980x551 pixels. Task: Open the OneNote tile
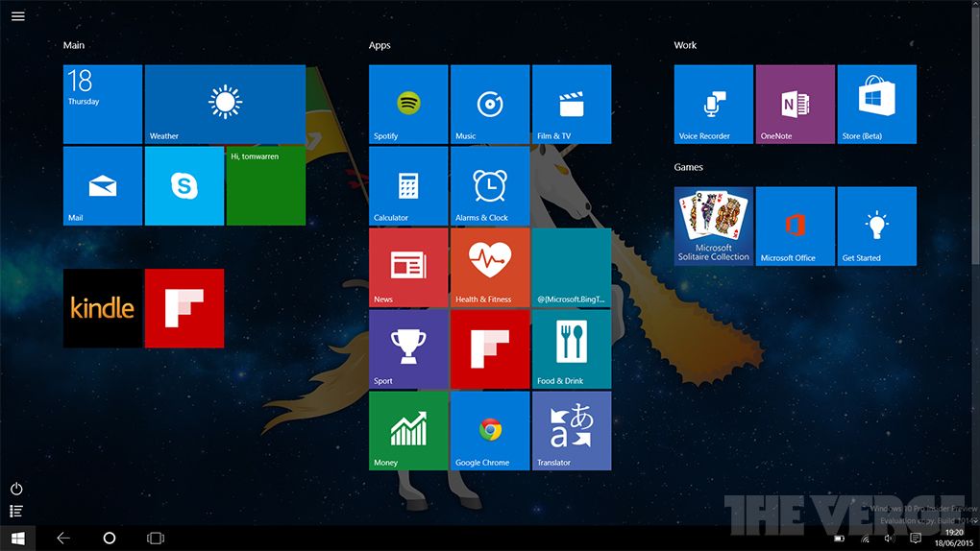tap(795, 105)
